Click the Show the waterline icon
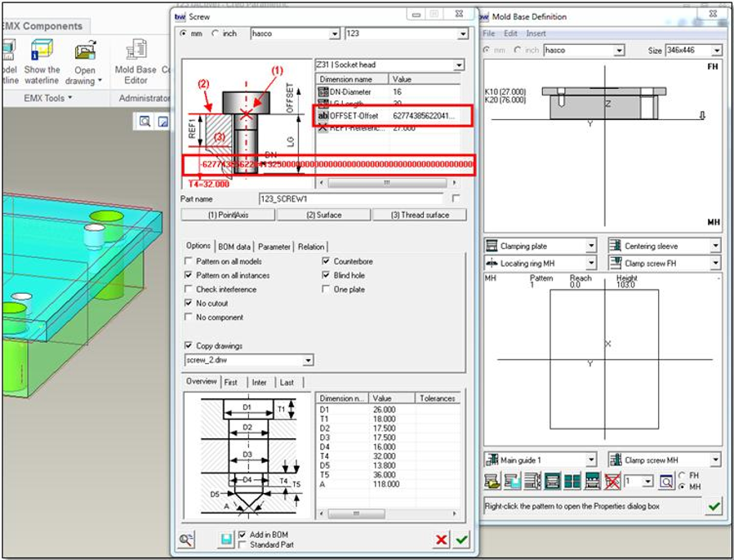The width and height of the screenshot is (734, 560). point(42,51)
